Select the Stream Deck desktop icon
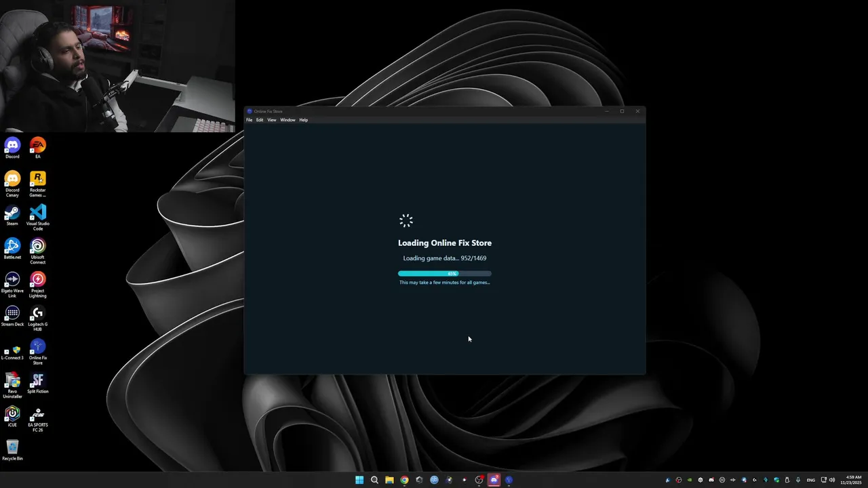Screen dimensions: 868x488 [x=12, y=316]
